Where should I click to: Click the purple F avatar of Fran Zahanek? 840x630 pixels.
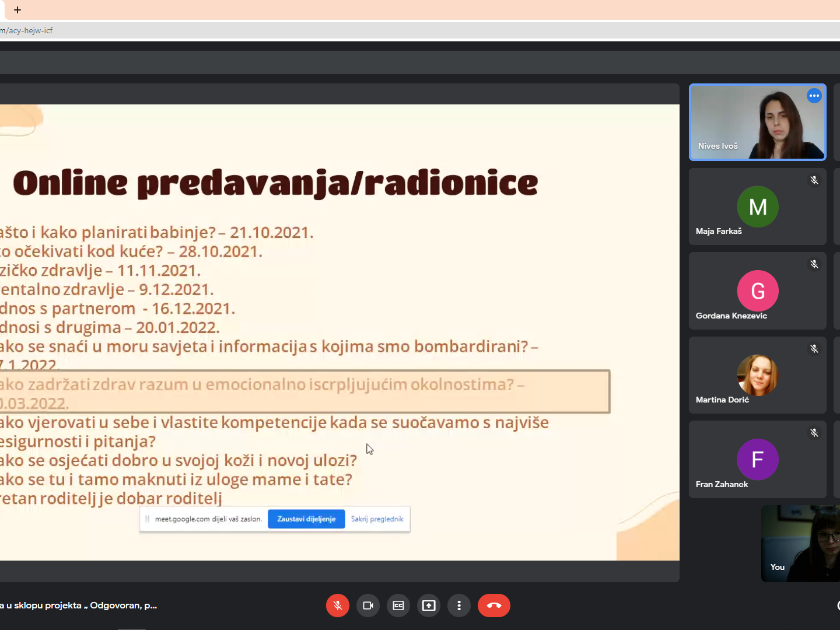[x=758, y=460]
